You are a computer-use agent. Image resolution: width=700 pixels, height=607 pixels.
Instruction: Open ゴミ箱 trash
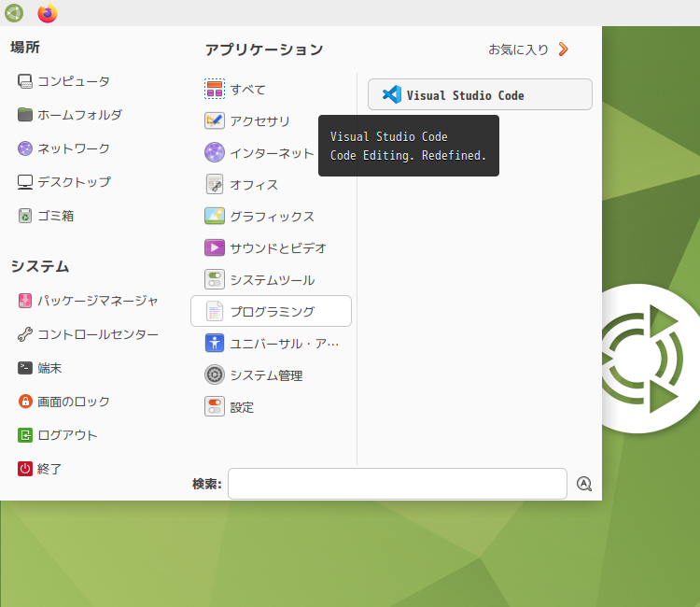[x=46, y=216]
